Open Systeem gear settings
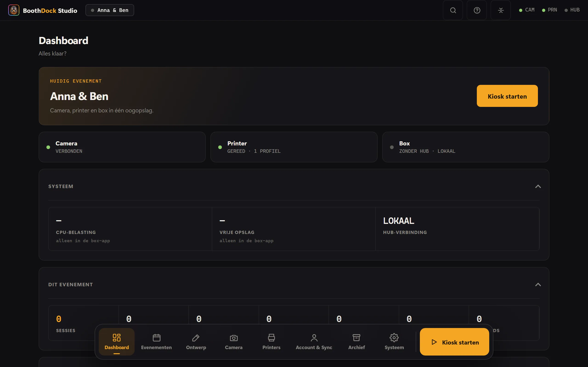 click(x=394, y=342)
